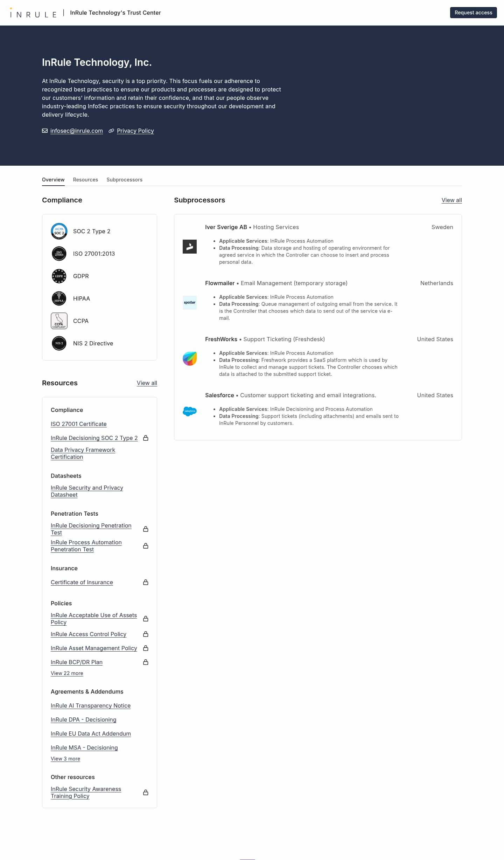Viewport: 504px width, 860px height.
Task: Click the Request access button
Action: point(474,13)
